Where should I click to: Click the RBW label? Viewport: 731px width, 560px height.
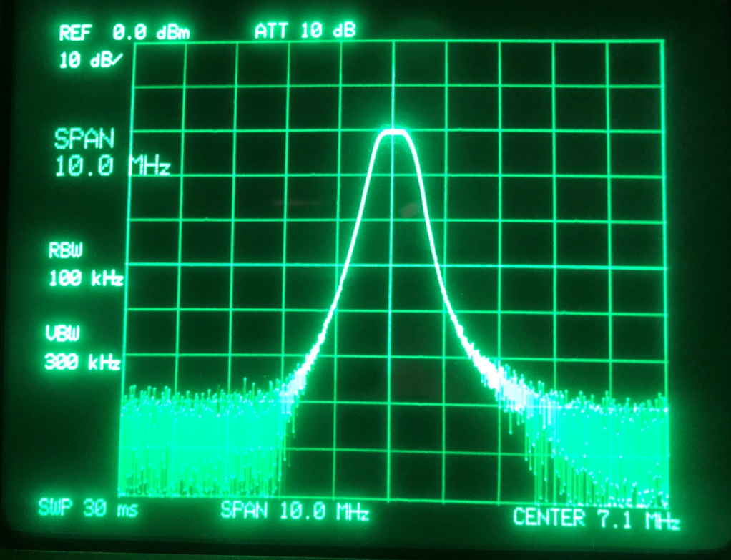65,251
